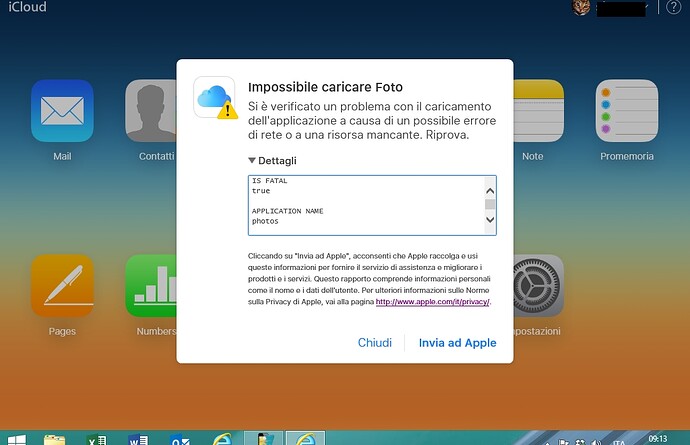This screenshot has height=445, width=690.
Task: Click the 'Impossibile caricare Foto' heading
Action: (325, 87)
